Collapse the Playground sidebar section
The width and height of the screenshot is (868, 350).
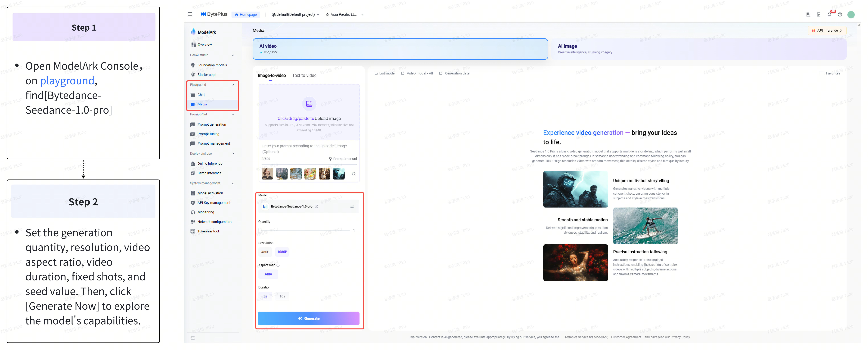point(233,85)
